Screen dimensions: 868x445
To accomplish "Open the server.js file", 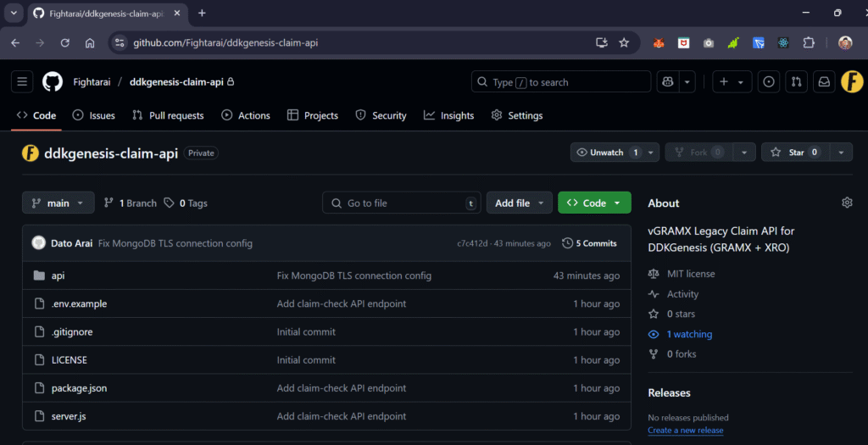I will [x=69, y=416].
